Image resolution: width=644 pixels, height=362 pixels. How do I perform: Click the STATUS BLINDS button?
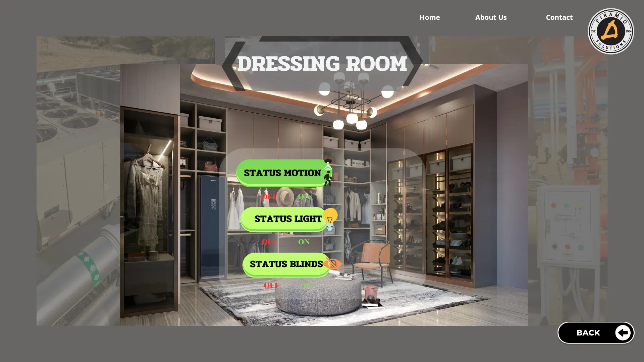(x=286, y=264)
